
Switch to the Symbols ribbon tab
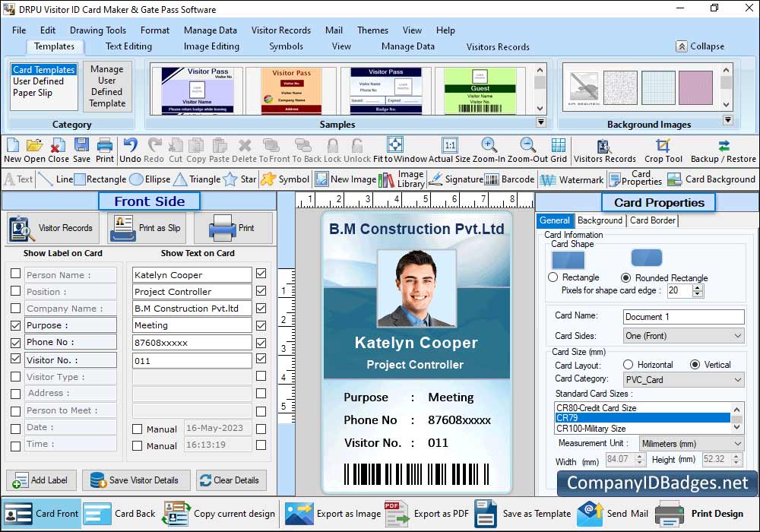tap(286, 46)
